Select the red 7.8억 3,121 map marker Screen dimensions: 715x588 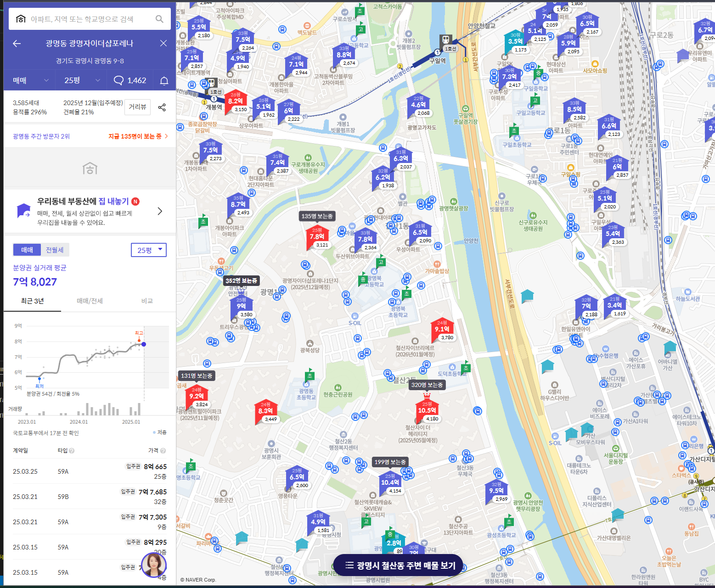[x=317, y=237]
